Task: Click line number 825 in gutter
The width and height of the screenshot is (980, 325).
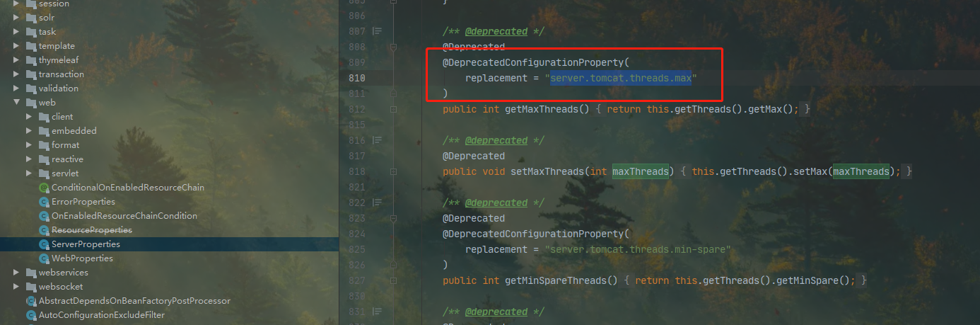Action: pyautogui.click(x=357, y=249)
